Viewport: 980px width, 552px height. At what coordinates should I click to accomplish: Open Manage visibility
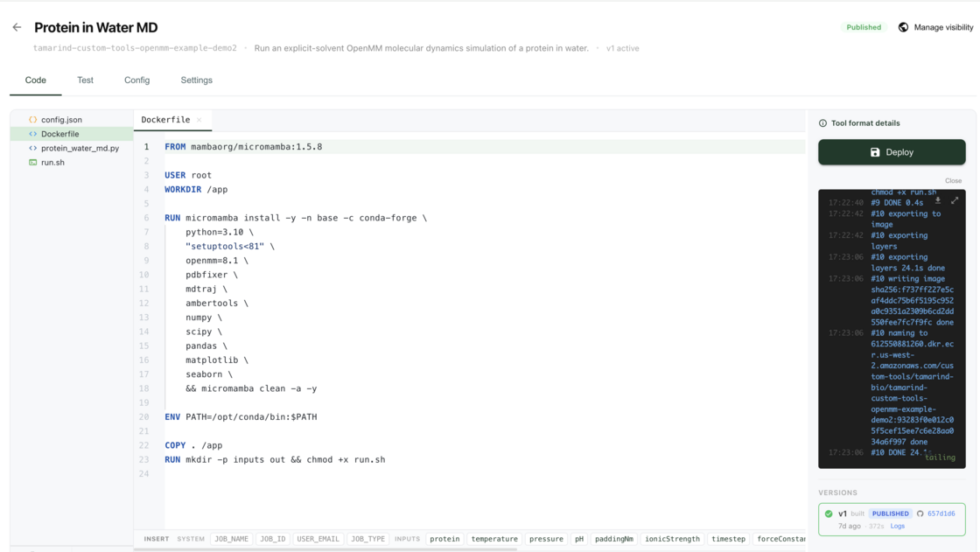[935, 27]
